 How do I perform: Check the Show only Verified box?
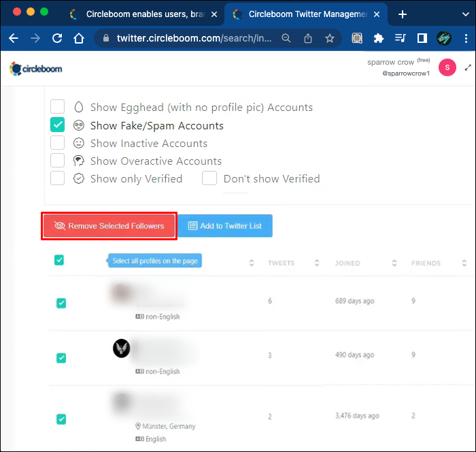[57, 178]
